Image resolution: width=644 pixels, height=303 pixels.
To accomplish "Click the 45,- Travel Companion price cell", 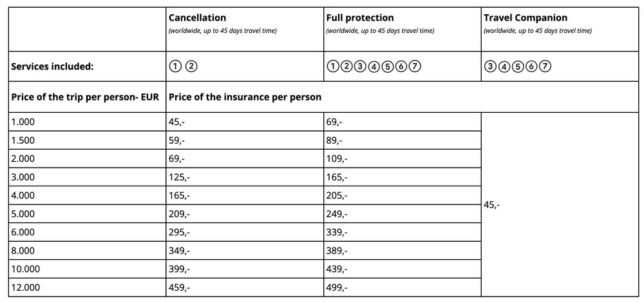I will [491, 204].
